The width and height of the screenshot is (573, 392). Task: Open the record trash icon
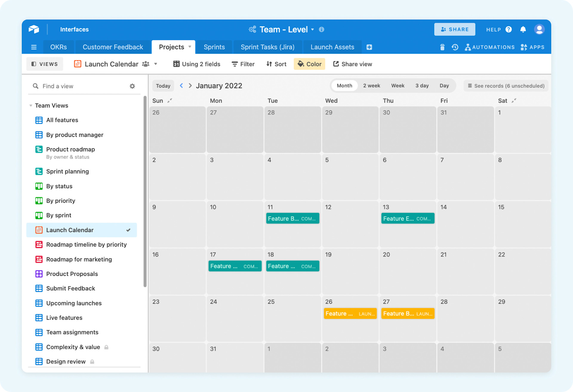[442, 47]
